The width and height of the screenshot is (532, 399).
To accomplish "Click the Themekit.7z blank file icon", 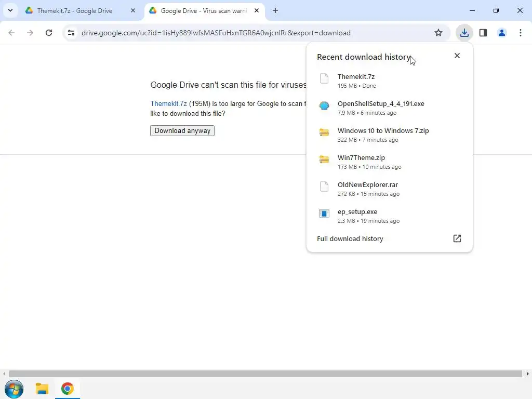I will [x=324, y=78].
